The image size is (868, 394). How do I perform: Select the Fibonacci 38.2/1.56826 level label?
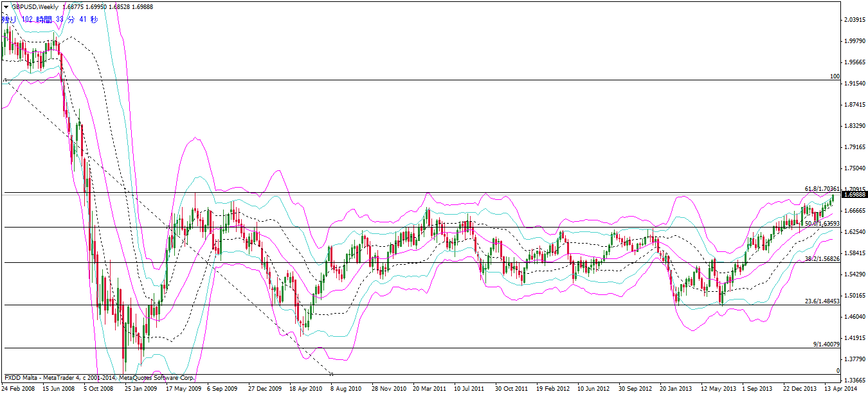tap(822, 258)
